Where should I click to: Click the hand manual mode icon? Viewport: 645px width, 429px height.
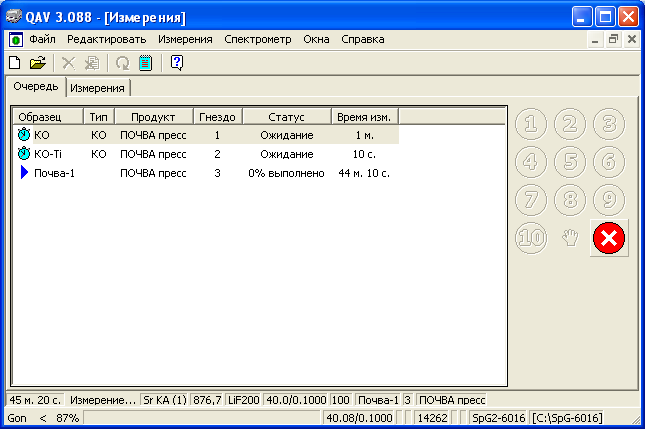(570, 238)
